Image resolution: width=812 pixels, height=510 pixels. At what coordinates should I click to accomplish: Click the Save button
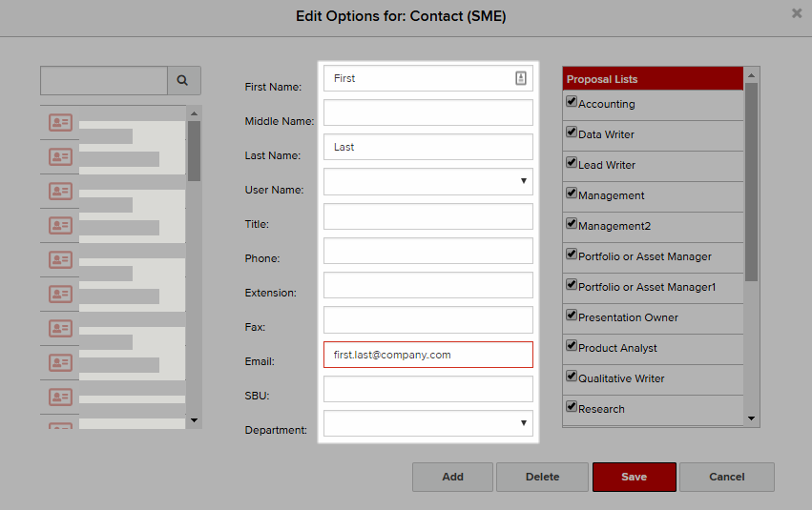click(635, 477)
